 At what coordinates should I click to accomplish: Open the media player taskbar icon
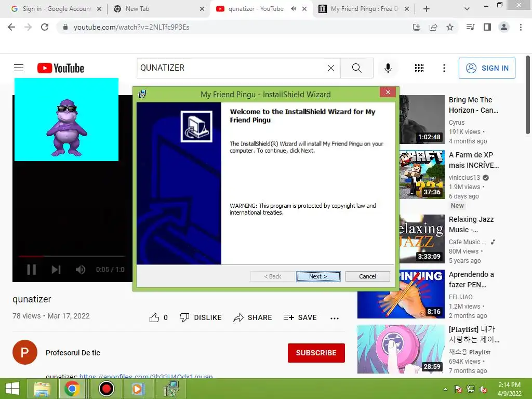[137, 389]
